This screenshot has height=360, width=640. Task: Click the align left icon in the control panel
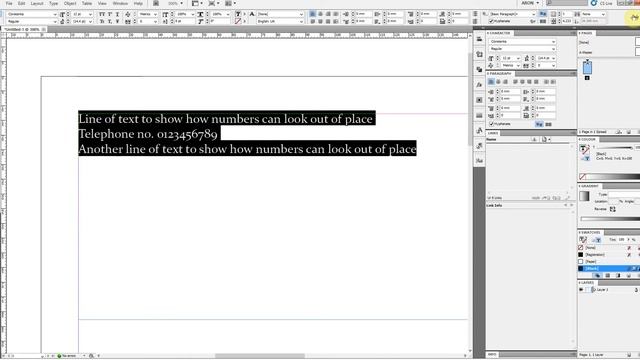(313, 14)
